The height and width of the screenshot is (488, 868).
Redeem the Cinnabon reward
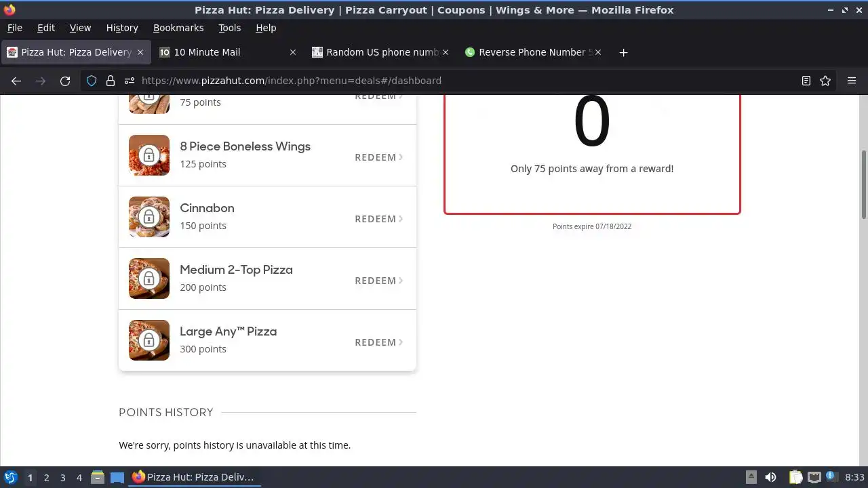(379, 219)
